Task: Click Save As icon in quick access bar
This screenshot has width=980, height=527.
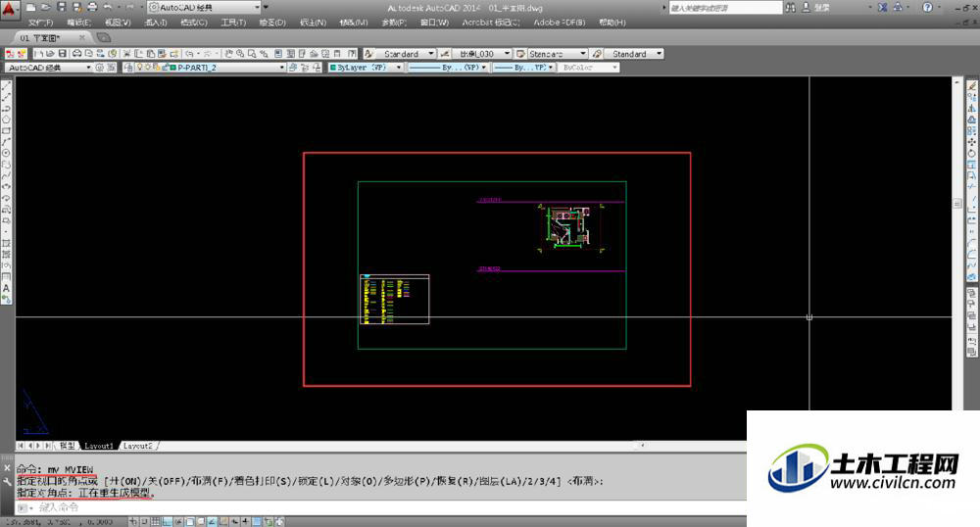Action: tap(77, 7)
